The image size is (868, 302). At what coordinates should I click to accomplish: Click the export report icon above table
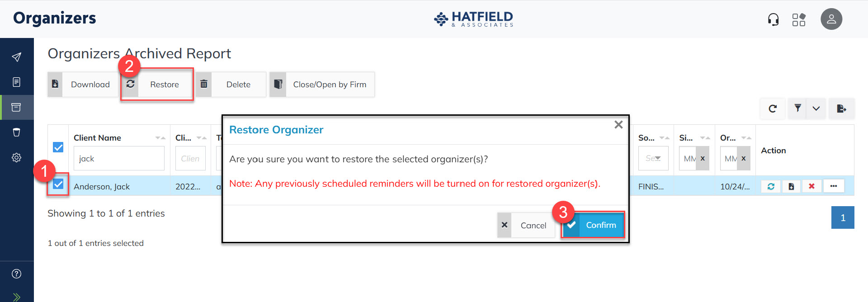tap(841, 109)
